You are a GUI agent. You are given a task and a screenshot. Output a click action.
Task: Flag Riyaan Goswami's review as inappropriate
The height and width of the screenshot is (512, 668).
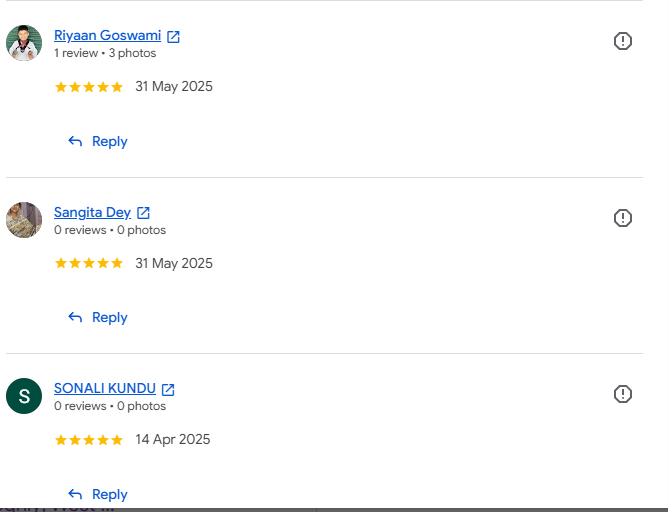[x=622, y=41]
